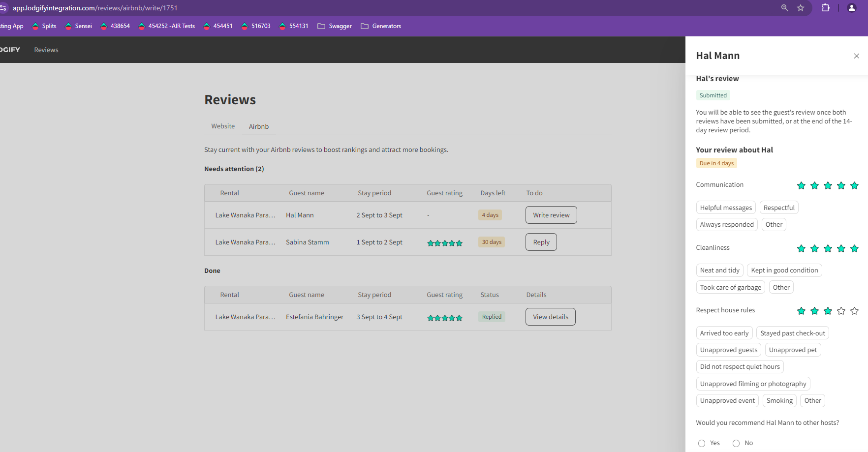This screenshot has height=452, width=868.
Task: Open Reviews in the top navigation
Action: point(46,50)
